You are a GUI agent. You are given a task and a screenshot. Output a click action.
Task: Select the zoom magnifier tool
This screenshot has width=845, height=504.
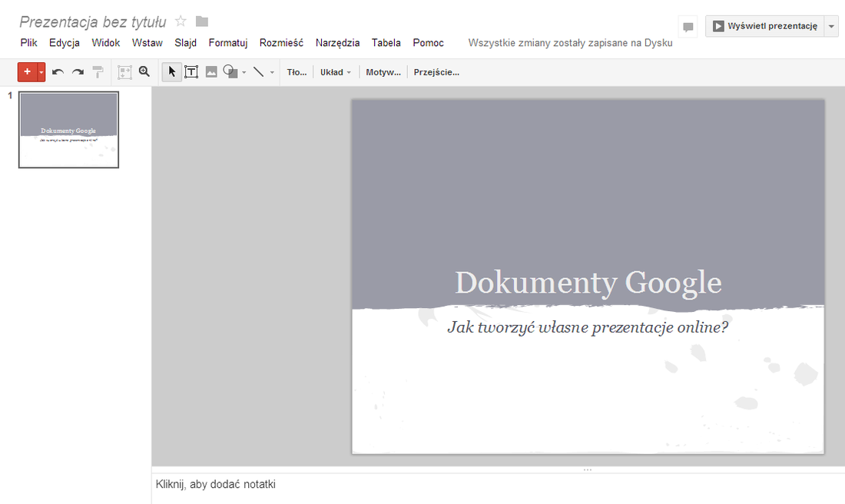point(144,71)
